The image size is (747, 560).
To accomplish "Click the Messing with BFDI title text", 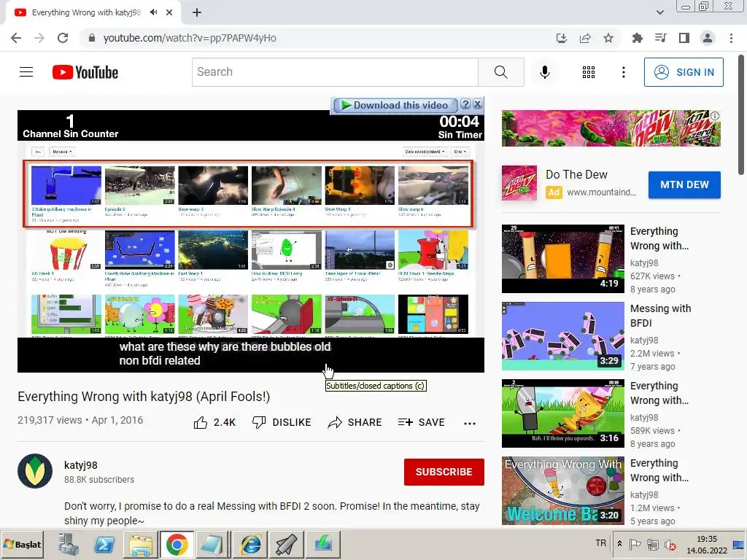I will pos(660,316).
